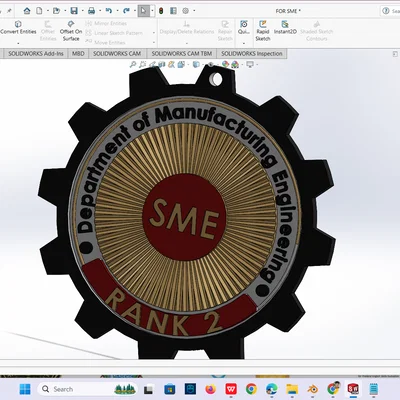The image size is (400, 400).
Task: Open Firefox from the taskbar
Action: (x=210, y=389)
